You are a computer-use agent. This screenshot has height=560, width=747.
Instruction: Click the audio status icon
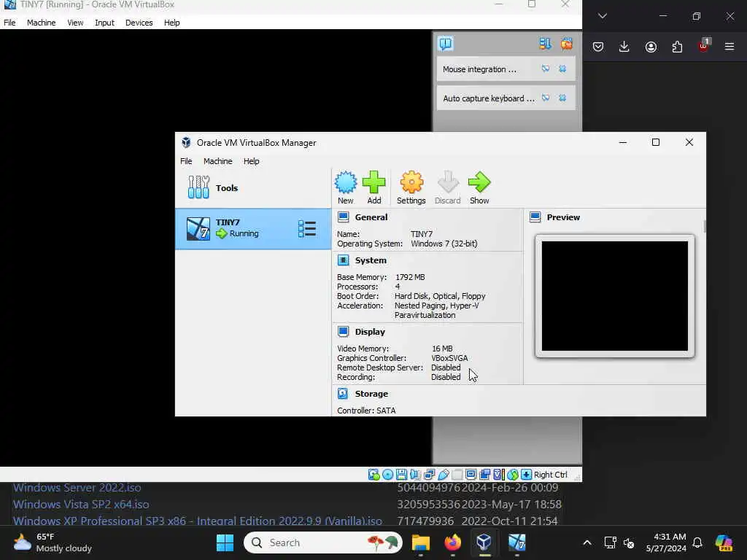[415, 474]
